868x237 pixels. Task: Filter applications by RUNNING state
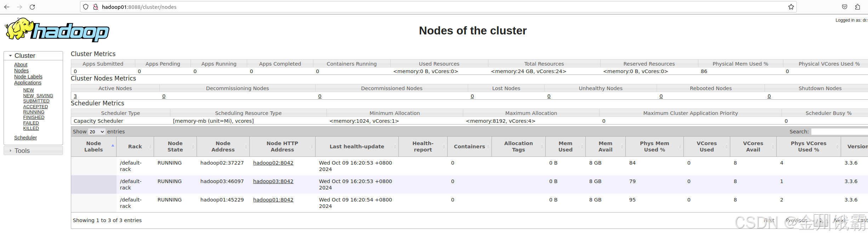34,112
